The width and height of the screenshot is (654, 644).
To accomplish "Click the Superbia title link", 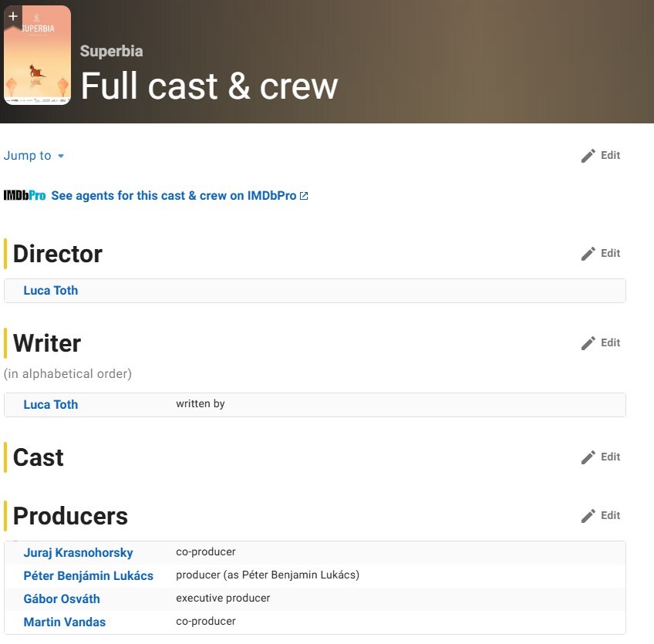I will pyautogui.click(x=111, y=51).
